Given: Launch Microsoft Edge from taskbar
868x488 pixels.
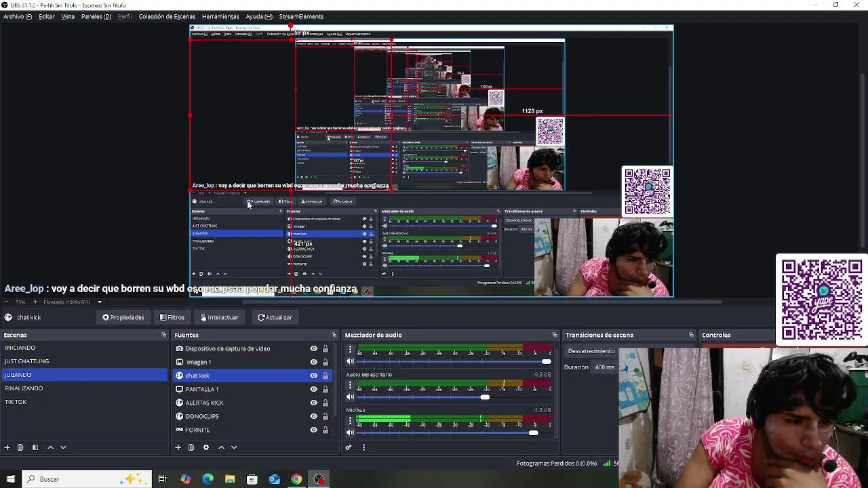Looking at the screenshot, I should [208, 479].
